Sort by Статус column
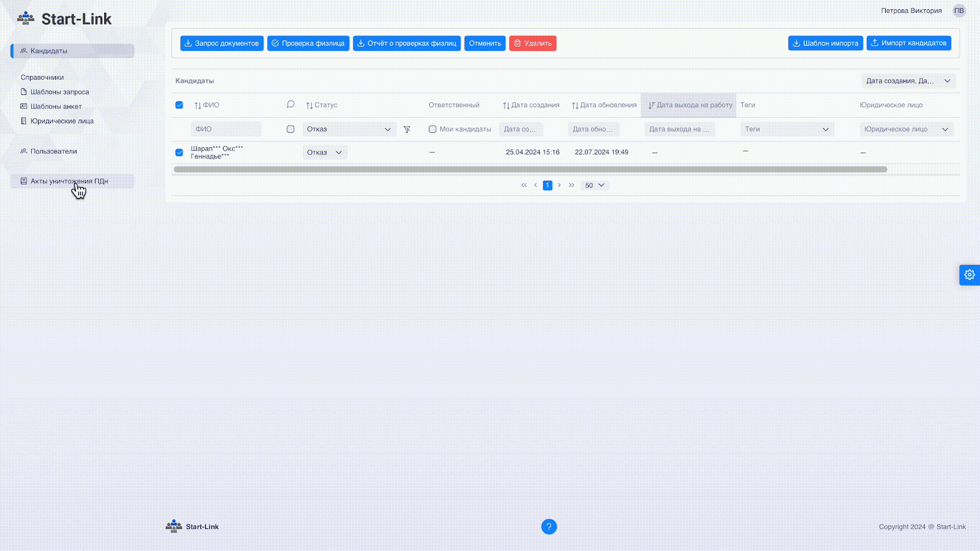980x551 pixels. click(x=322, y=105)
